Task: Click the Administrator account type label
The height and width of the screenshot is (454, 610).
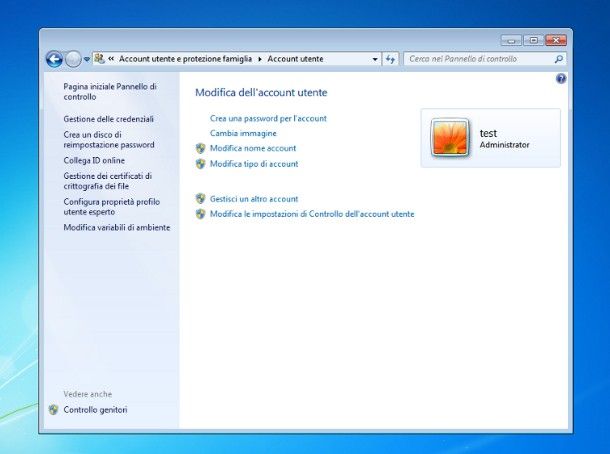Action: [505, 145]
